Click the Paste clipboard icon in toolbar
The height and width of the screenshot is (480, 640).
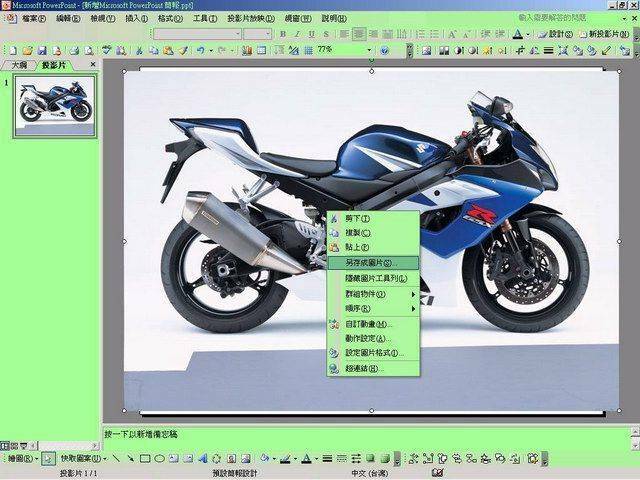[168, 51]
